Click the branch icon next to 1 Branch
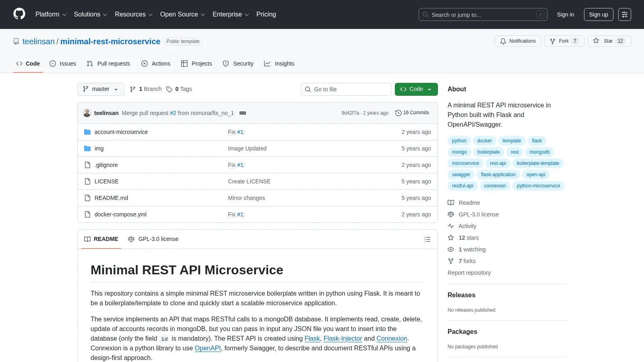Viewport: 644px width, 362px height. (x=133, y=89)
